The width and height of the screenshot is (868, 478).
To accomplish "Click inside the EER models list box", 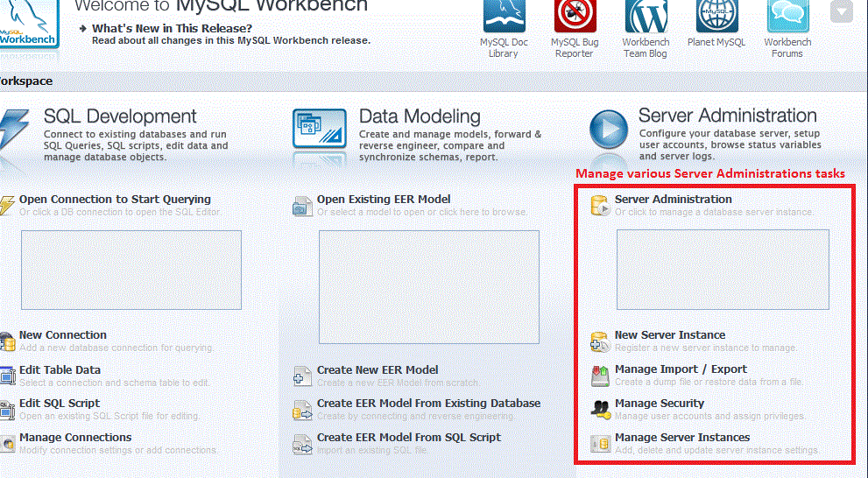I will 429,287.
